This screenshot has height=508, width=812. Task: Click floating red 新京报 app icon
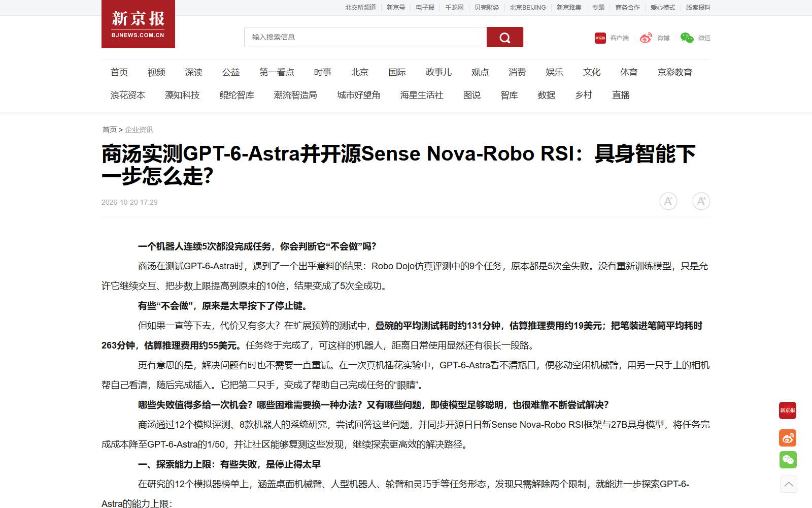point(788,410)
